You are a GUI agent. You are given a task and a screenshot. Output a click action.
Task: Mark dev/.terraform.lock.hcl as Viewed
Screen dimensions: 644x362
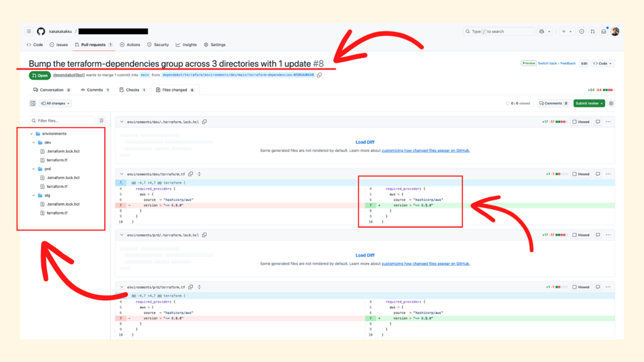click(x=581, y=122)
